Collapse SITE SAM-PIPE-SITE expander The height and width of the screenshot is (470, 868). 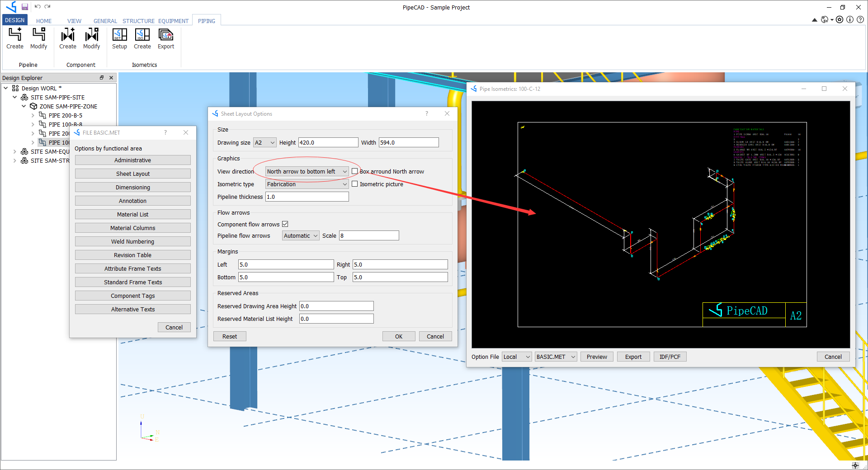click(15, 98)
